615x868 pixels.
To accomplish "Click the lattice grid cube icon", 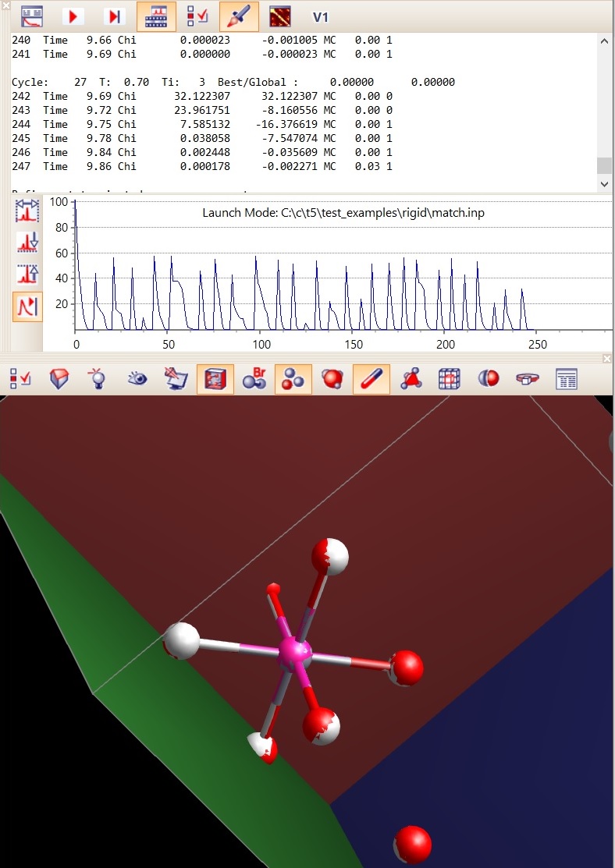I will tap(450, 379).
